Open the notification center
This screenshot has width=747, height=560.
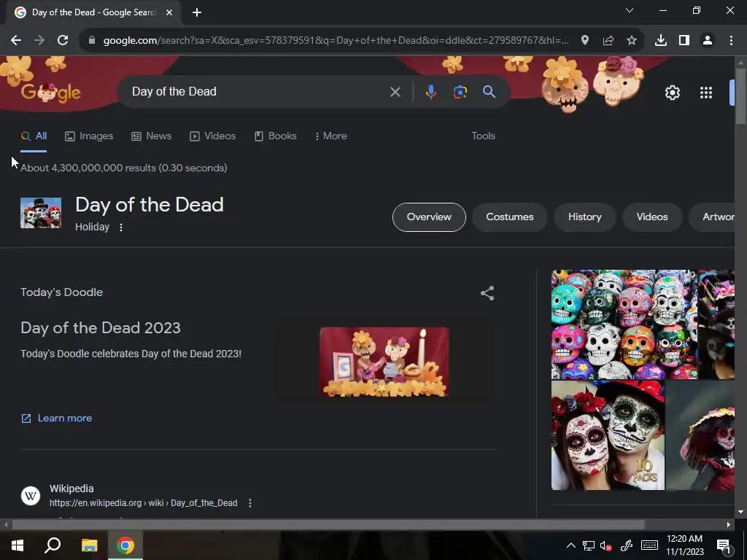(724, 545)
